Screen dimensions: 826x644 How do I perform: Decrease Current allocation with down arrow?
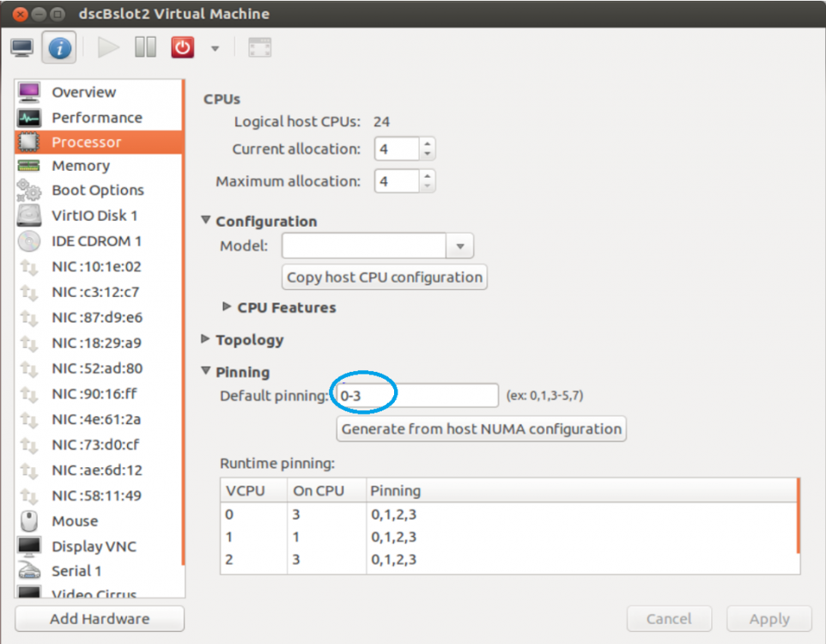click(428, 155)
